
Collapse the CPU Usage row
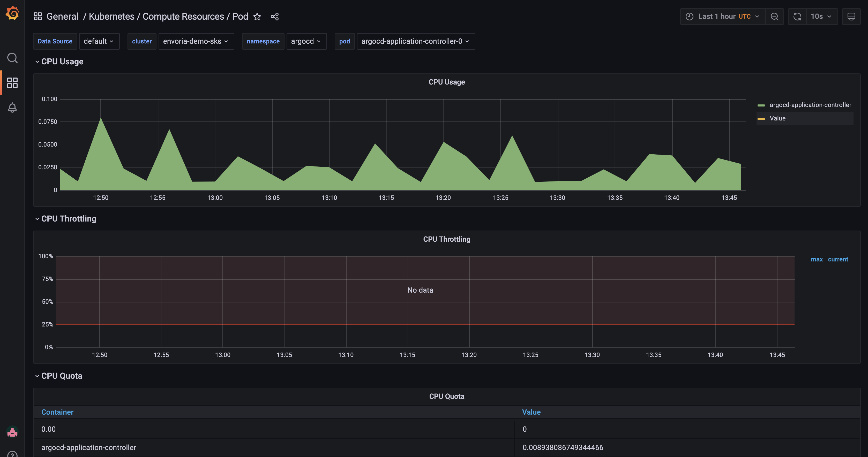click(x=59, y=62)
